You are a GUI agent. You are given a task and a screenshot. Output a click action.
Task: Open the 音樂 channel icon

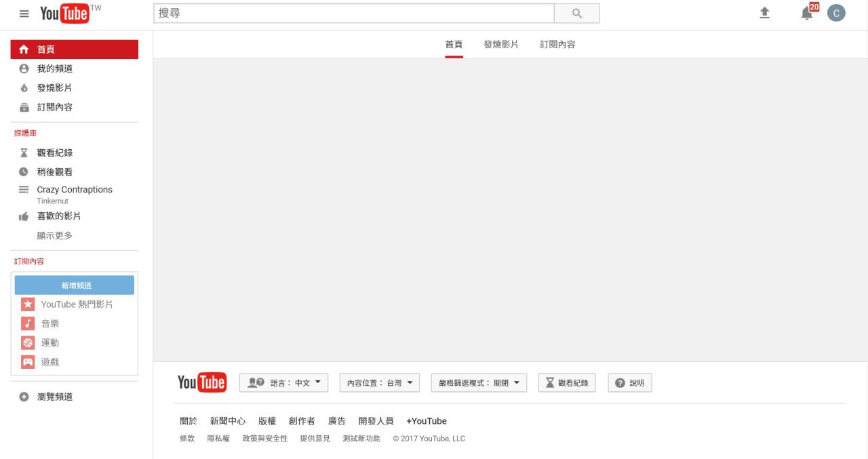[28, 323]
